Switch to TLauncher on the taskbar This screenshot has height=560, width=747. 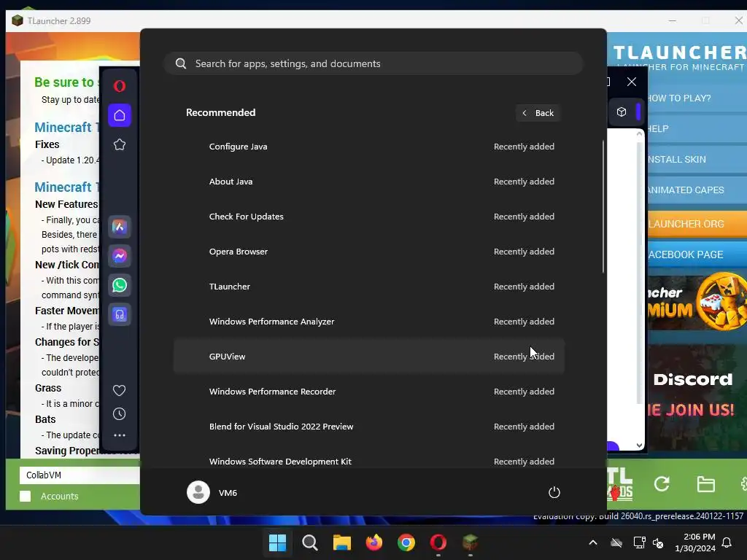[471, 542]
